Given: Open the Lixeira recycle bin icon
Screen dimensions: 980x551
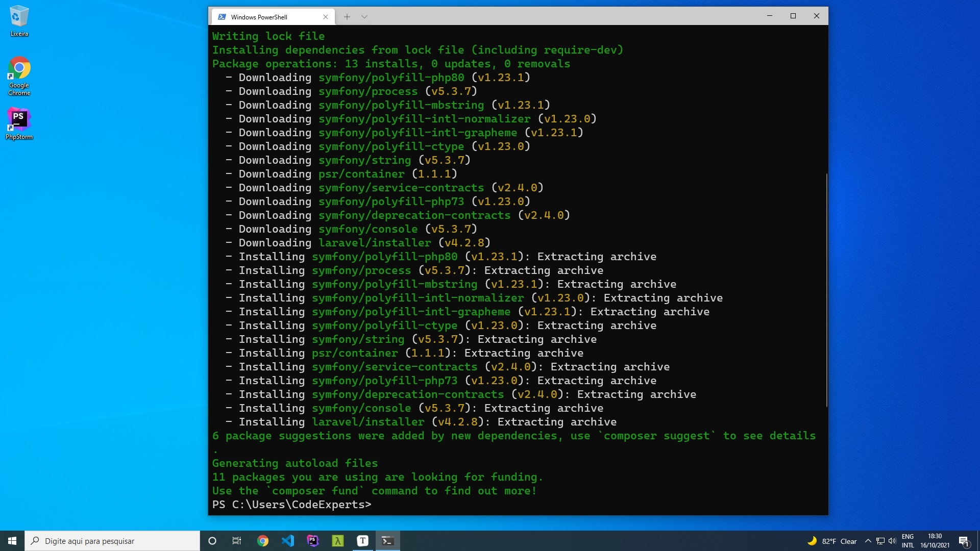Looking at the screenshot, I should tap(19, 20).
